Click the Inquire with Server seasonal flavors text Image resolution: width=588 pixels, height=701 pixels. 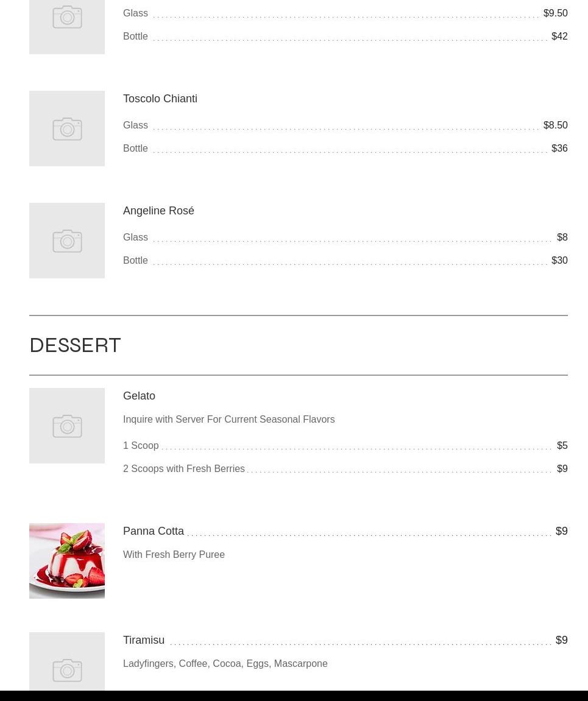pyautogui.click(x=229, y=420)
